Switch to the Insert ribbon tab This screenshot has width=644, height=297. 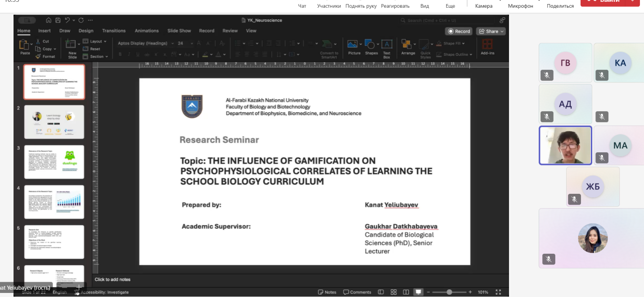45,31
